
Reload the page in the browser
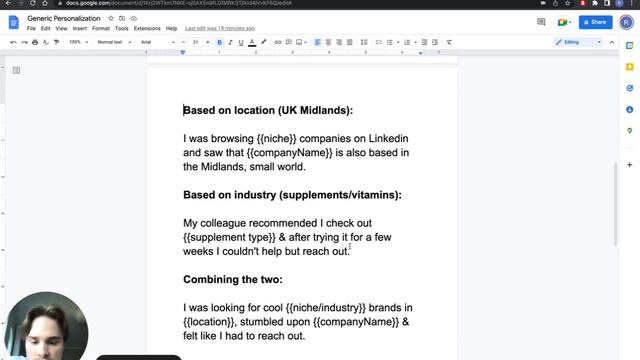(x=33, y=3)
